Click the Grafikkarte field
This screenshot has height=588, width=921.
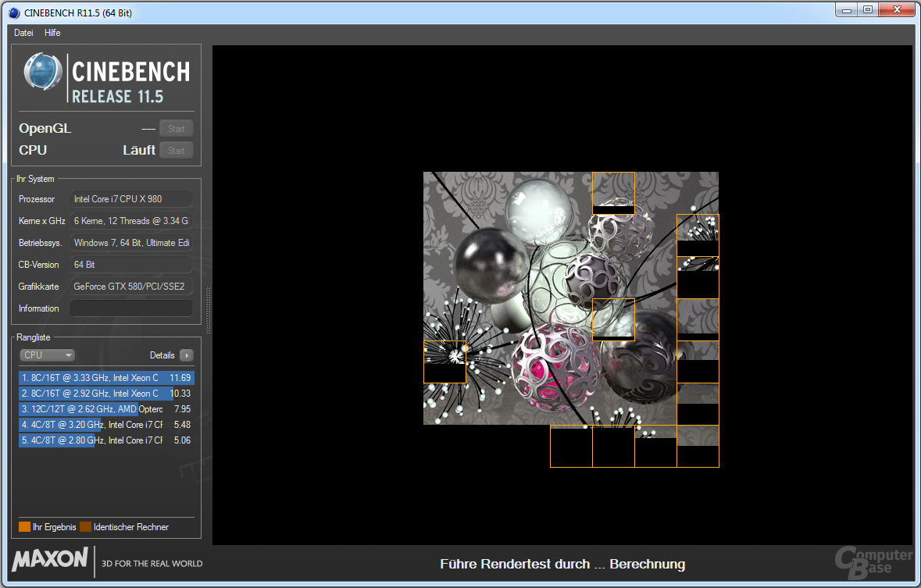coord(131,286)
